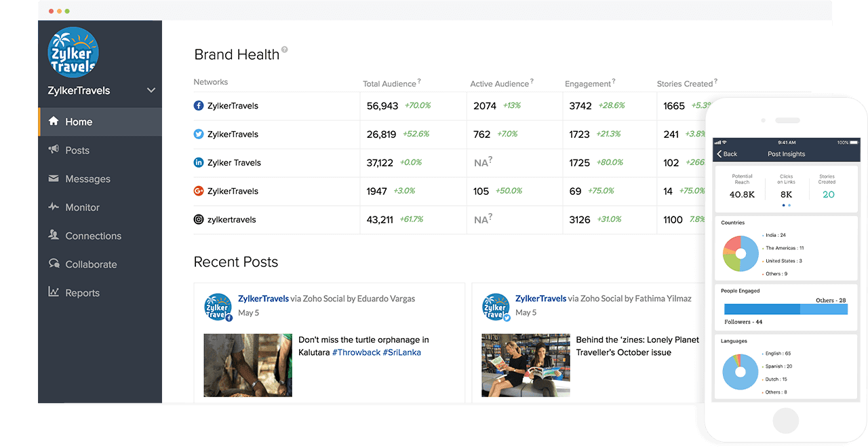Click the 'The Americas : 11' legend entry

coord(783,248)
